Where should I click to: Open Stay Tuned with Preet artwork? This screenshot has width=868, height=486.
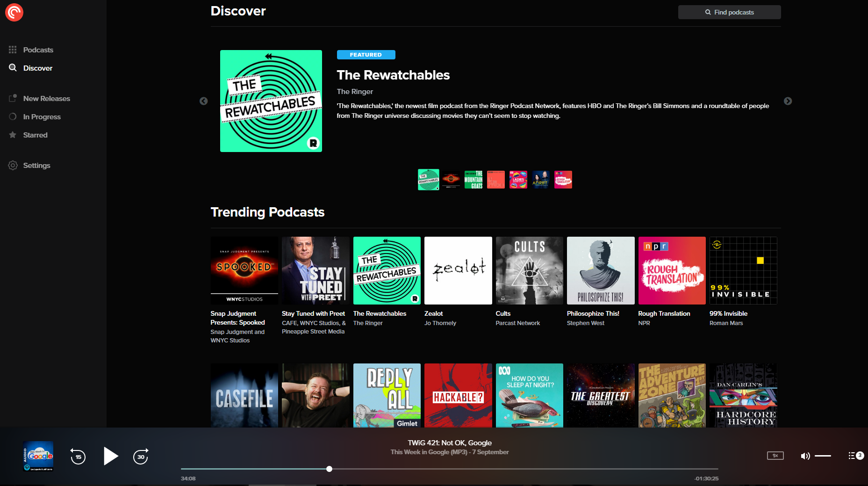(x=316, y=270)
